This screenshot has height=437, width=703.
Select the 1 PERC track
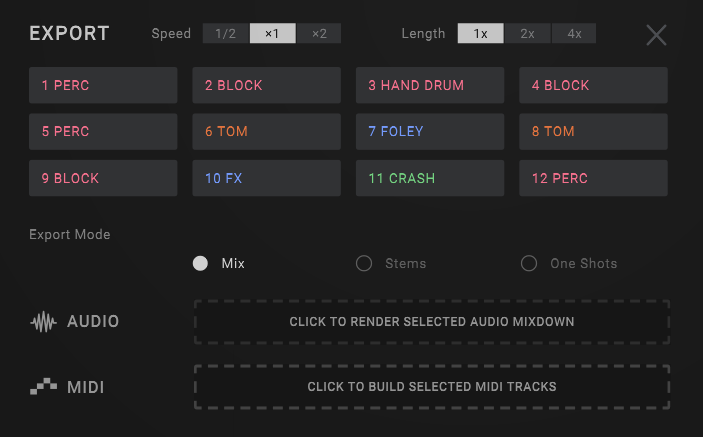tap(103, 86)
